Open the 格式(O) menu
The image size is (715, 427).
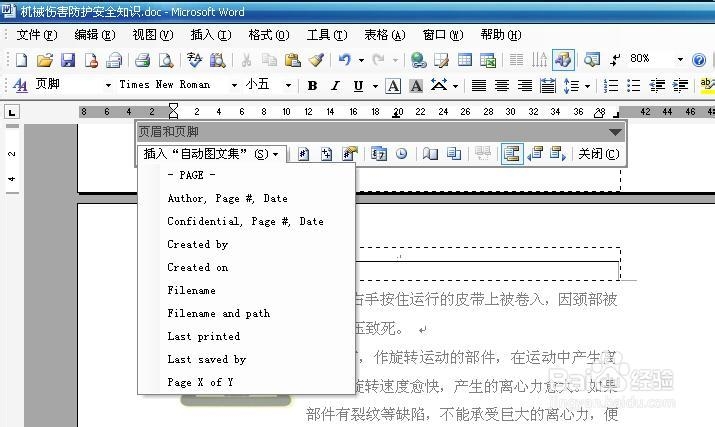(269, 35)
